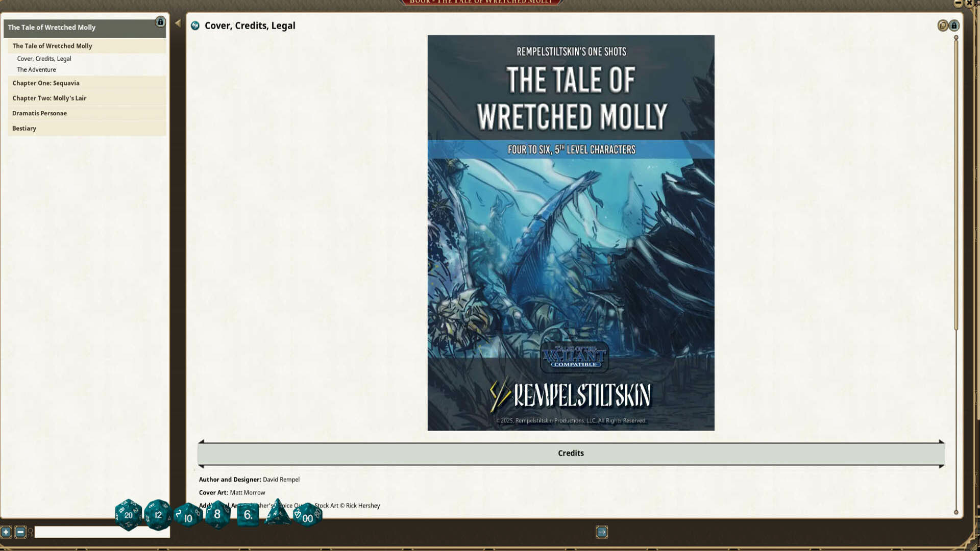
Task: Roll the d8 die
Action: point(218,514)
